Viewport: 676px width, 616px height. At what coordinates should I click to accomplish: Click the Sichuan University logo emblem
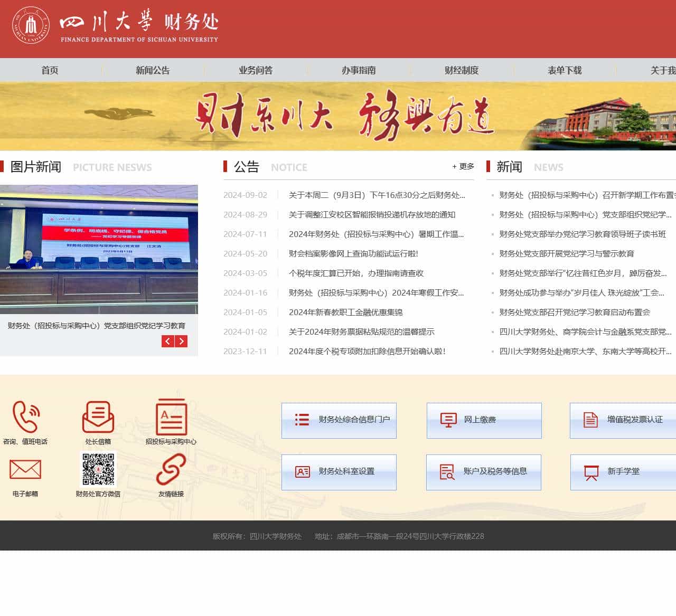point(31,25)
